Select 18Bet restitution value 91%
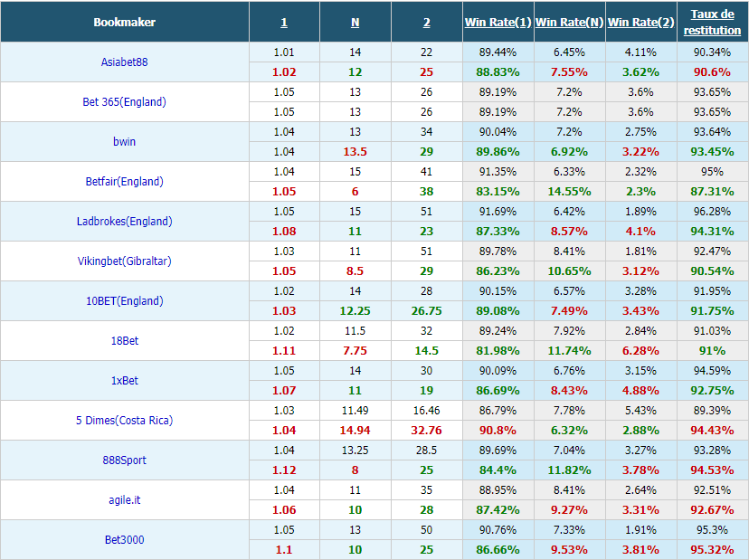The height and width of the screenshot is (560, 749). pyautogui.click(x=712, y=351)
